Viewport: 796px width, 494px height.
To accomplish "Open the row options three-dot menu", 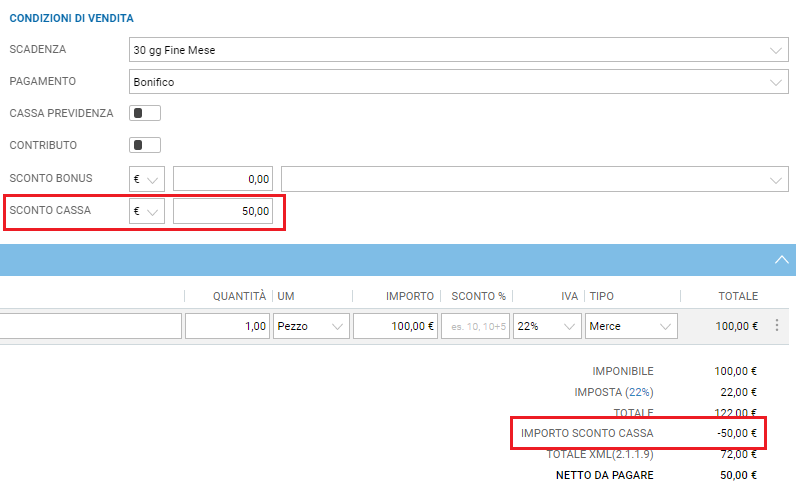I will click(x=777, y=325).
